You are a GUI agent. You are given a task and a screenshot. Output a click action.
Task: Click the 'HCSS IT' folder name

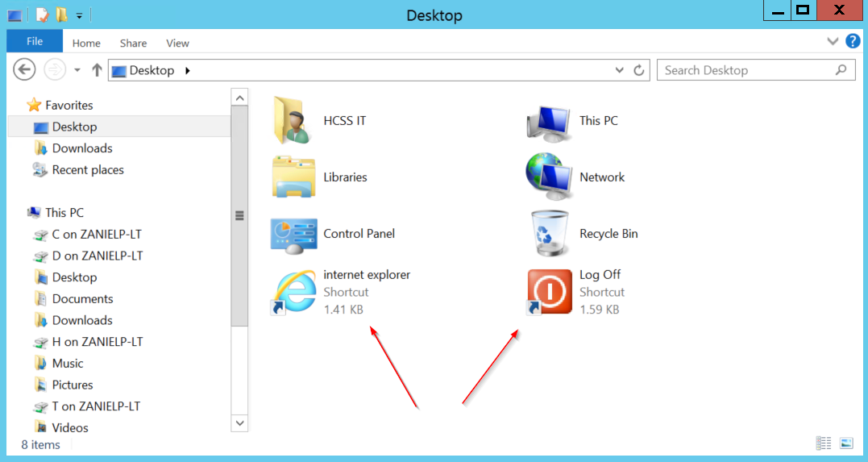(344, 121)
